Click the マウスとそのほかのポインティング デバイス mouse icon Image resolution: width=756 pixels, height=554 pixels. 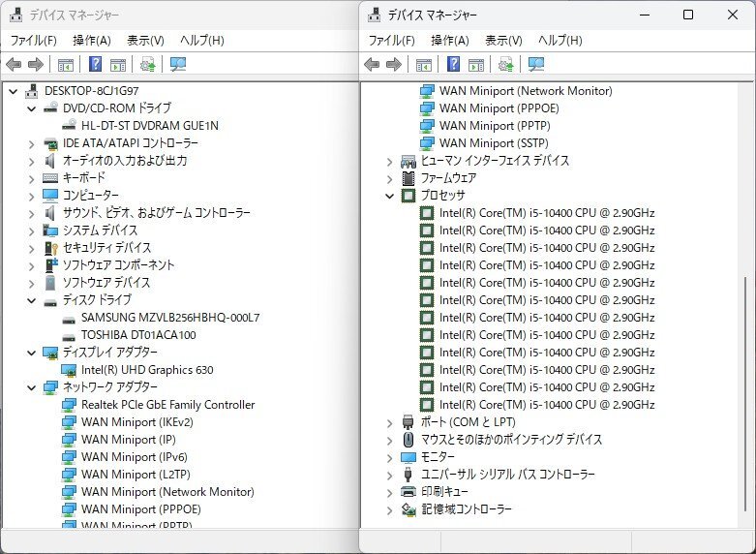coord(408,440)
